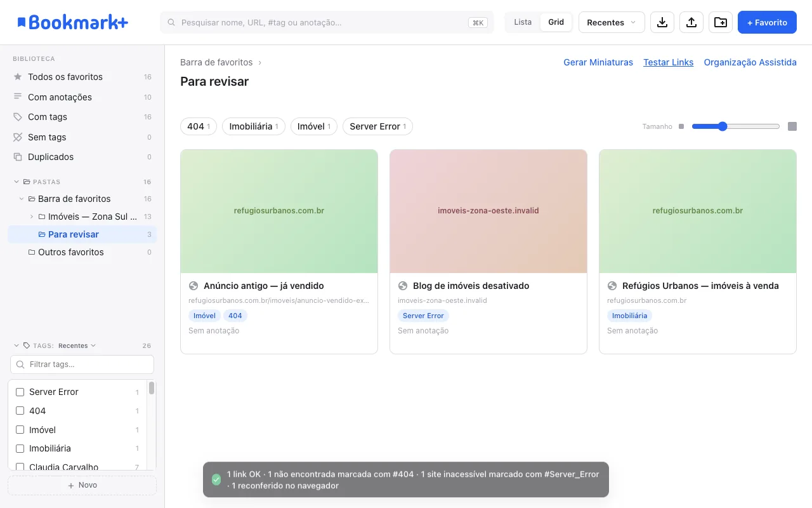812x508 pixels.
Task: Switch to Lista view
Action: 523,22
